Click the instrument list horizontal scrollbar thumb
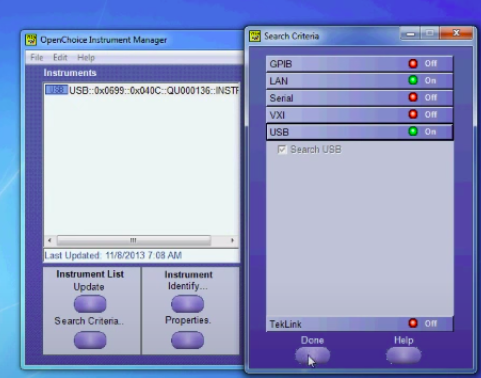Viewport: 481px width, 378px height. (x=134, y=240)
